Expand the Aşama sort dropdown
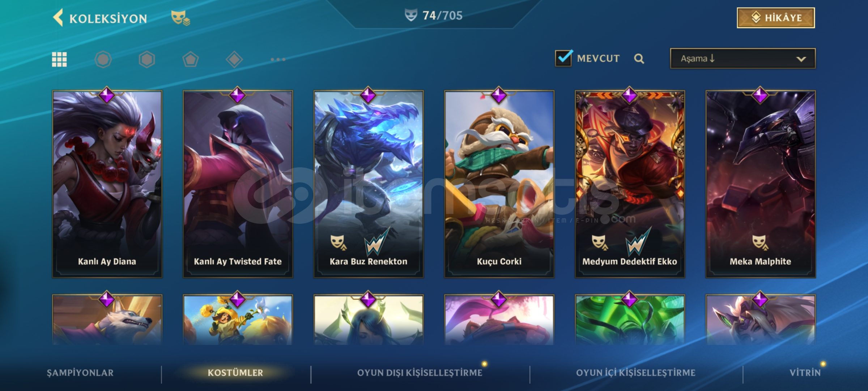Viewport: 868px width, 391px height. click(743, 59)
